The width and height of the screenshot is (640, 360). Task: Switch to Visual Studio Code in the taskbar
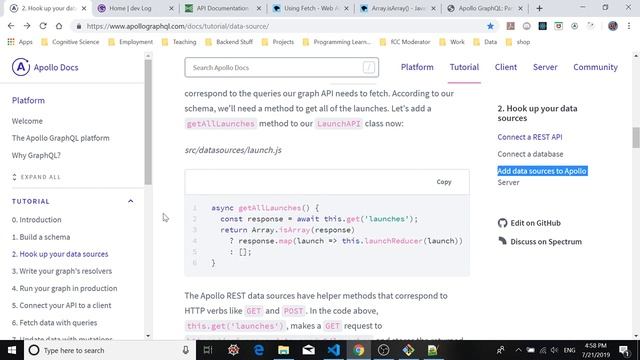(x=333, y=350)
